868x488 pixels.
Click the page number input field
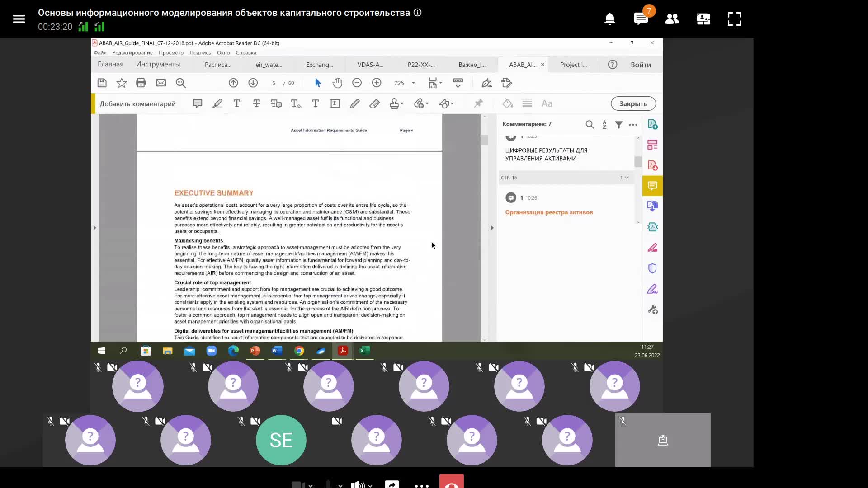[x=274, y=83]
